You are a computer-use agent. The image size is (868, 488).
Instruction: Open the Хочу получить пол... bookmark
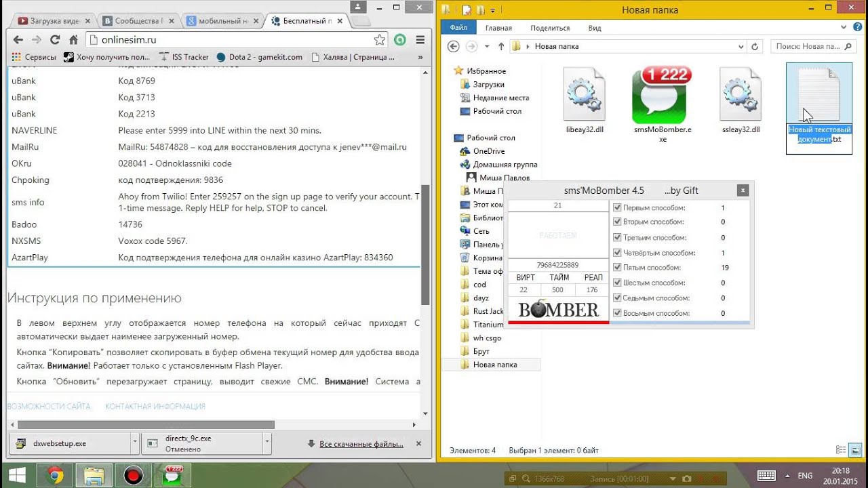coord(106,57)
